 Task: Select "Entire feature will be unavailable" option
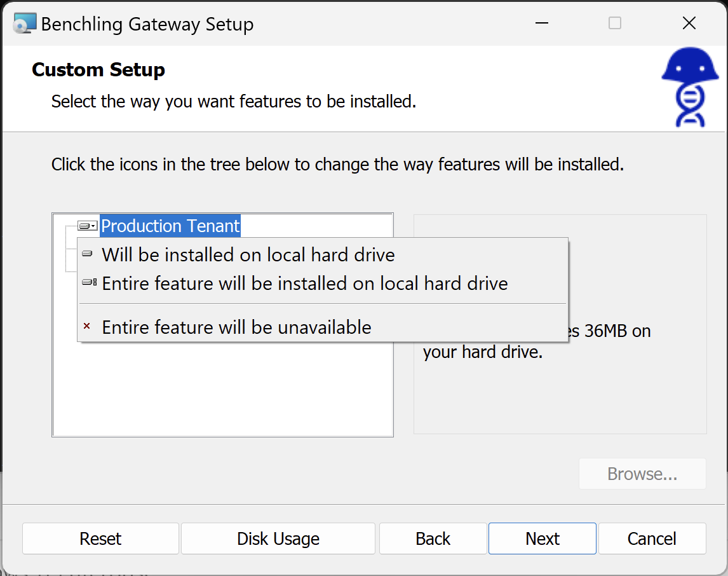tap(236, 327)
